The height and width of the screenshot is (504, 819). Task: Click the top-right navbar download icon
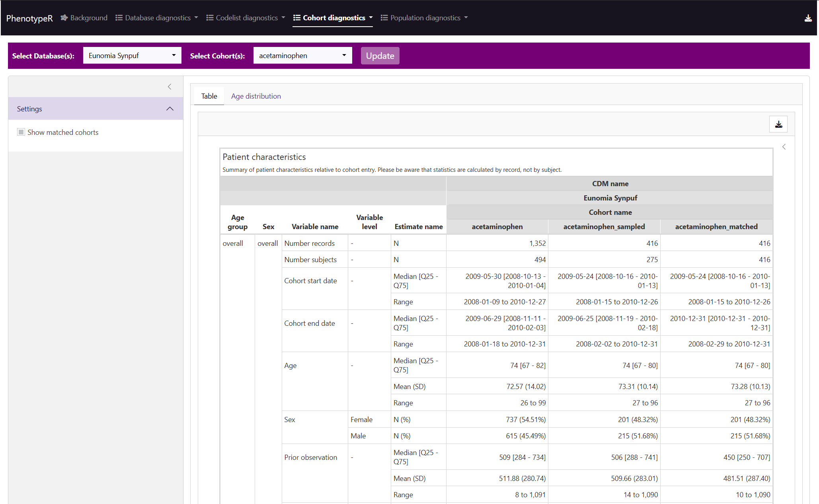click(808, 18)
